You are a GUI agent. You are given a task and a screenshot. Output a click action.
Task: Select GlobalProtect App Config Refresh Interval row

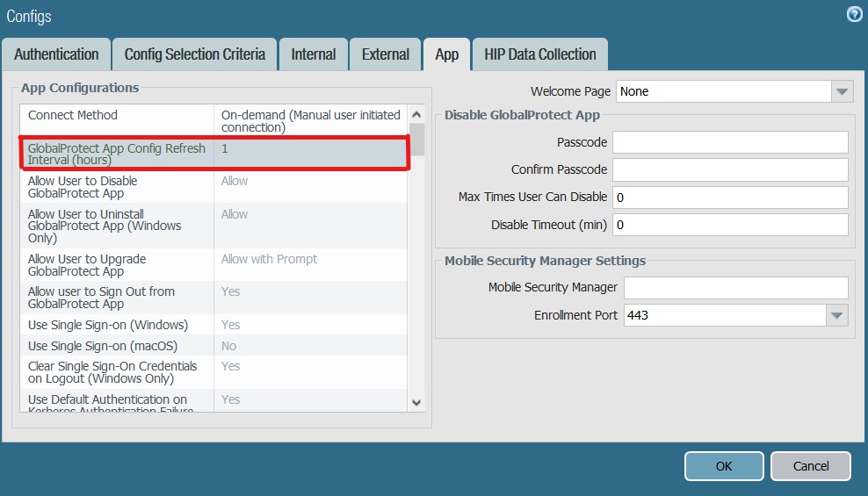point(214,154)
